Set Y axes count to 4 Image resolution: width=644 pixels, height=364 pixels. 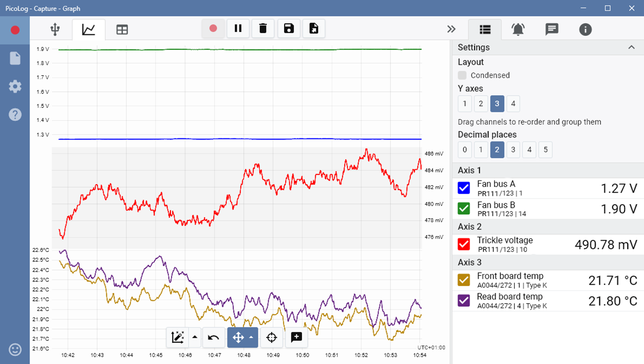tap(513, 104)
